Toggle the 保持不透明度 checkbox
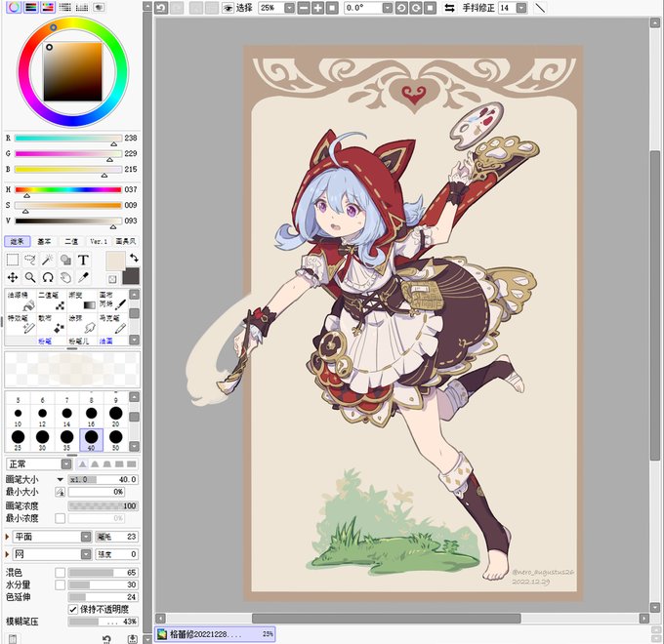 click(x=73, y=609)
